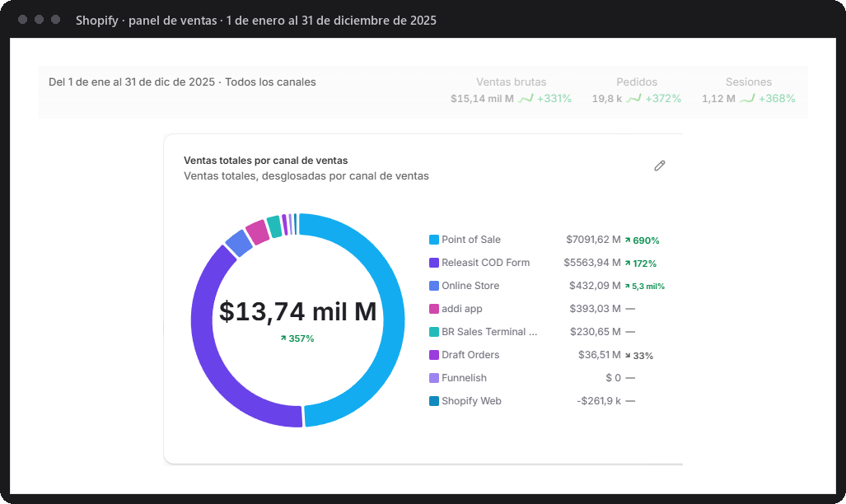Select the Releasit COD Form legend label
Image resolution: width=846 pixels, height=504 pixels.
pyautogui.click(x=485, y=263)
